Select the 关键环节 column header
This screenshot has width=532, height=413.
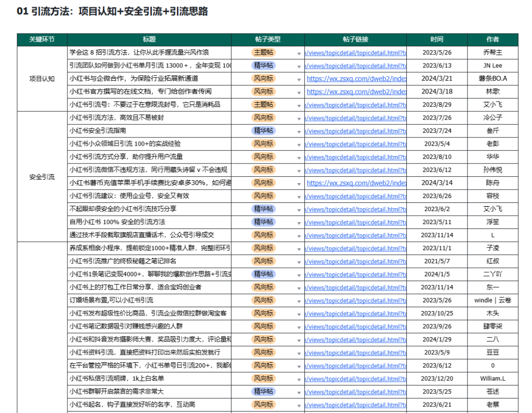(x=42, y=39)
